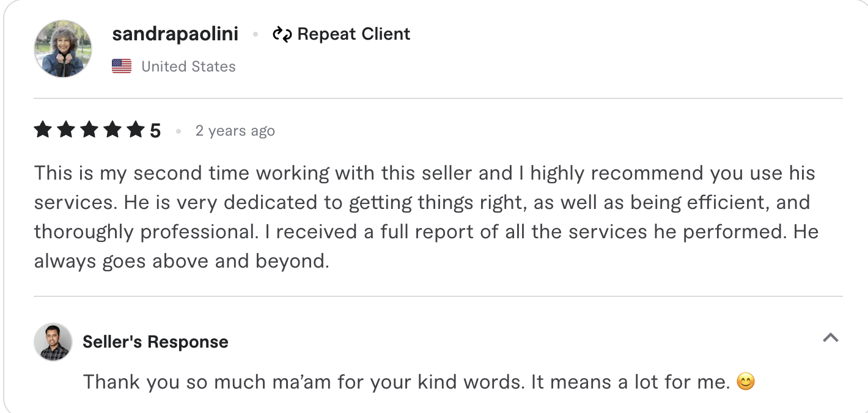Click the seller's profile avatar

point(53,342)
